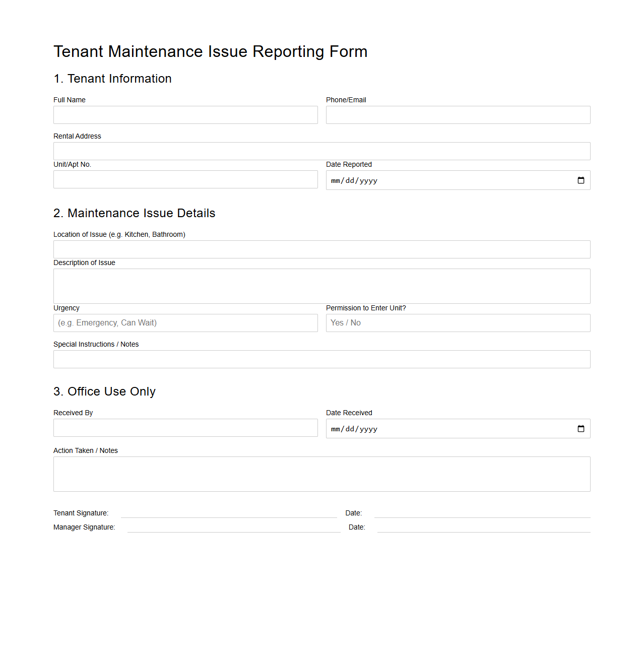
Task: Click the Received By input box
Action: (185, 427)
